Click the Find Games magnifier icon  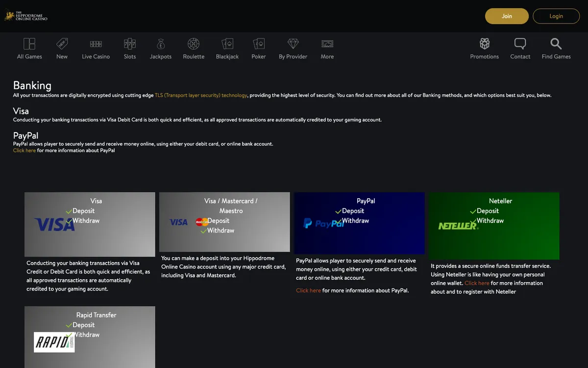point(556,44)
